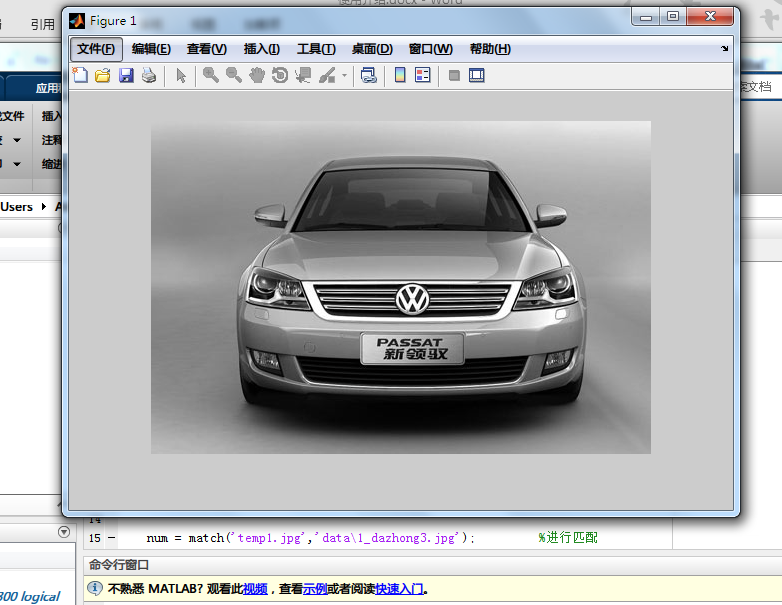782x605 pixels.
Task: Follow the 示例 link in command window
Action: [315, 589]
